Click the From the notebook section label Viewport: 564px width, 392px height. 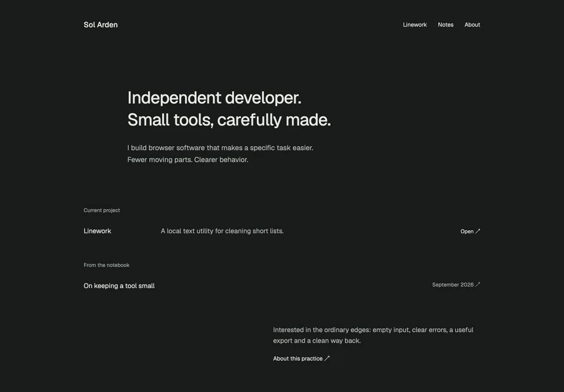tap(106, 265)
